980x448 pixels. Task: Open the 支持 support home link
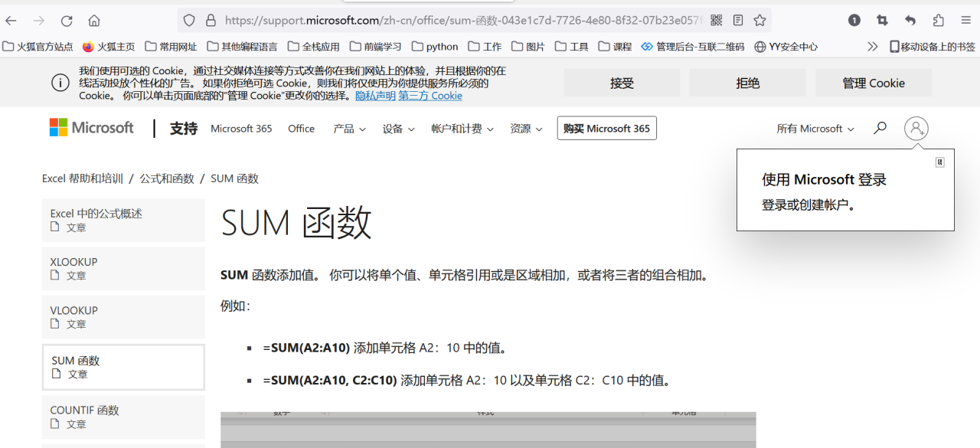click(184, 129)
